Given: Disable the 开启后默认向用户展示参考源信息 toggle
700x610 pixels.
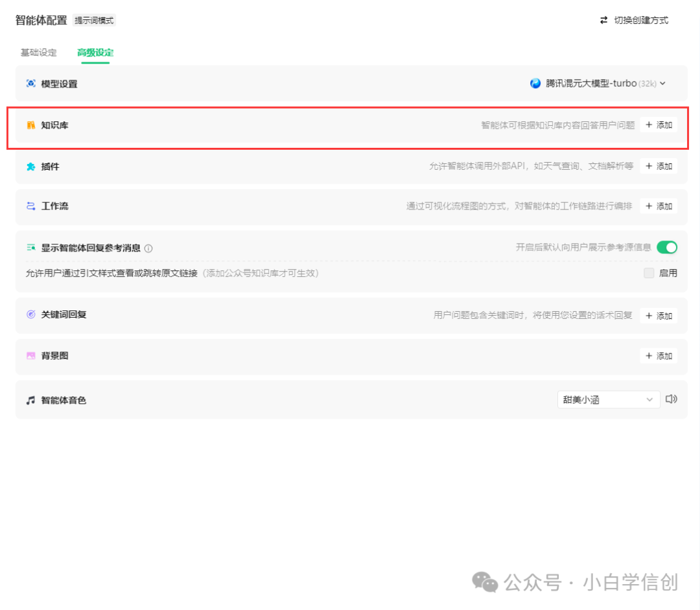Looking at the screenshot, I should 667,247.
